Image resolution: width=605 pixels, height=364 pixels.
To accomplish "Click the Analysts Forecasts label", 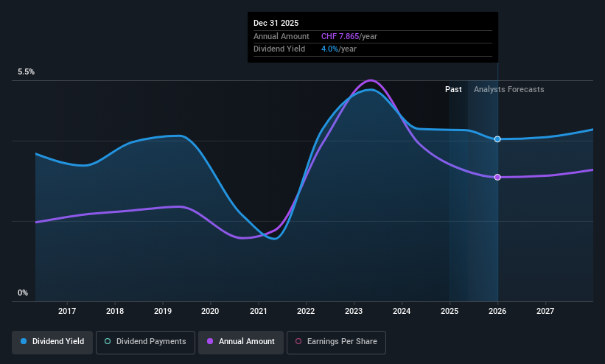I will coord(509,90).
